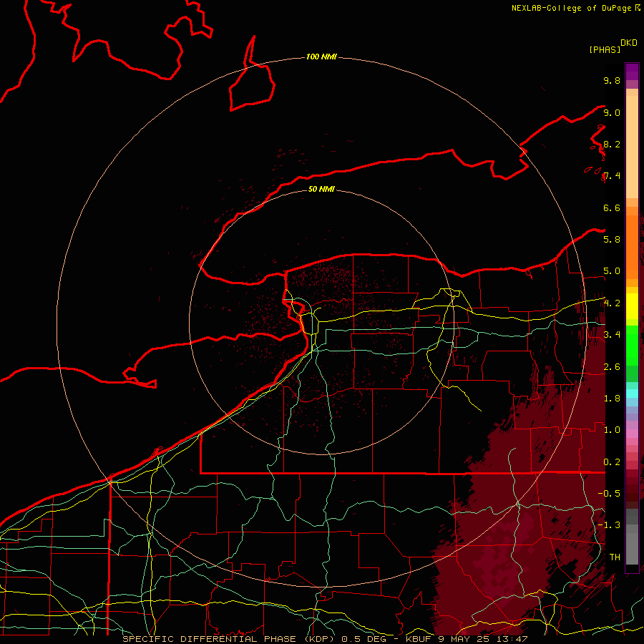Click the 100 NMI range ring label
Image resolution: width=644 pixels, height=644 pixels.
tap(321, 57)
